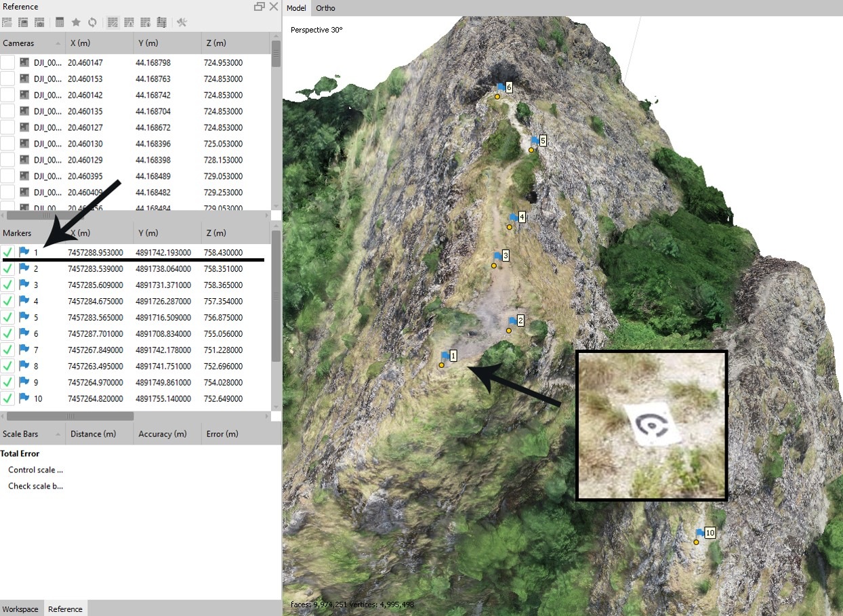The height and width of the screenshot is (616, 843).
Task: Select marker flag 2 in the model view
Action: tap(512, 321)
